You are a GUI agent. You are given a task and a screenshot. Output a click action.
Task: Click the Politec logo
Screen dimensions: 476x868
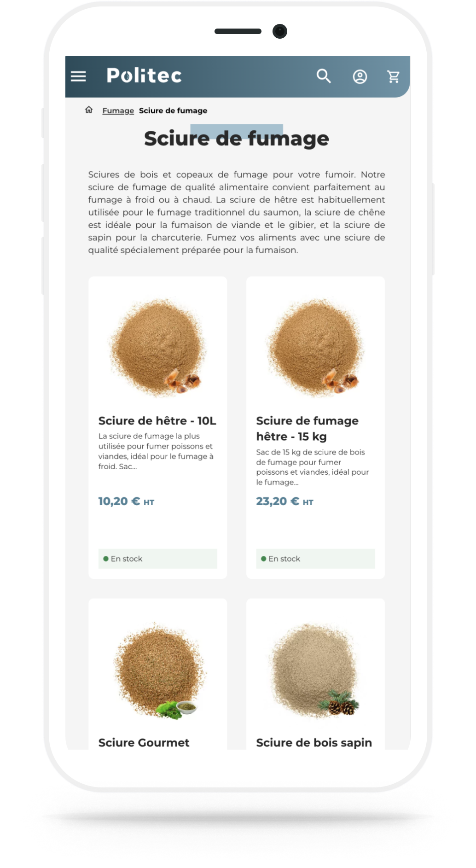pyautogui.click(x=144, y=76)
